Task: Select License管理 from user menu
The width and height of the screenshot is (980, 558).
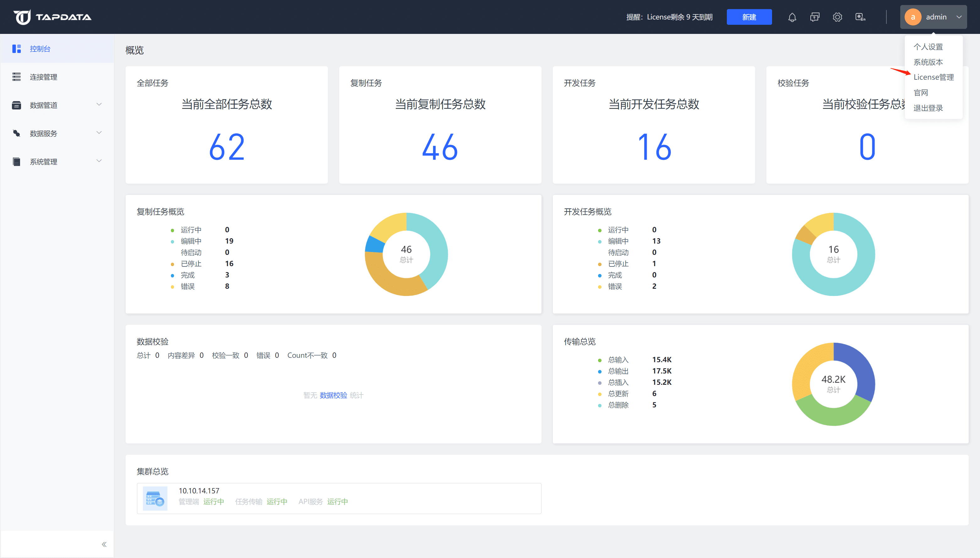Action: [933, 77]
